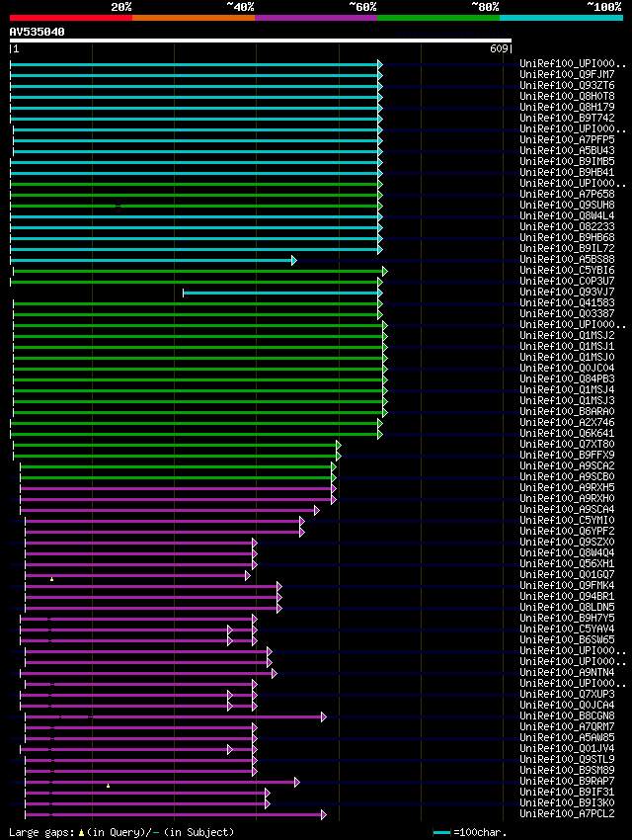Click the cyan ~100% identity legend segment
Viewport: 632px width, 840px height.
[x=561, y=18]
